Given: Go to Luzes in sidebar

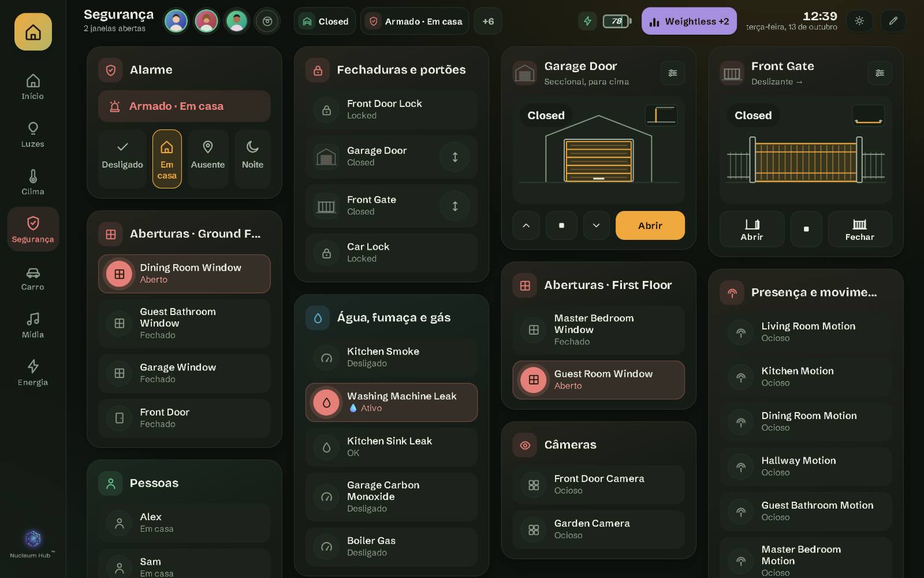Looking at the screenshot, I should point(33,135).
